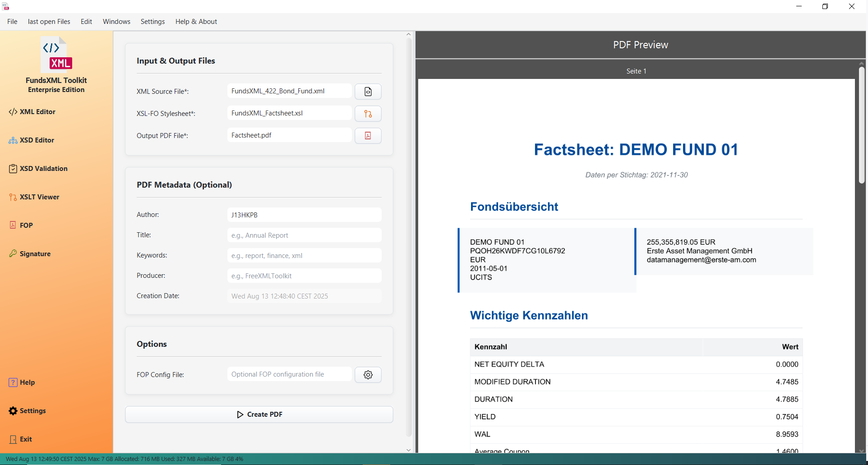Viewport: 868px width, 465px height.
Task: Click the YIELD value 0.7504
Action: pos(787,417)
